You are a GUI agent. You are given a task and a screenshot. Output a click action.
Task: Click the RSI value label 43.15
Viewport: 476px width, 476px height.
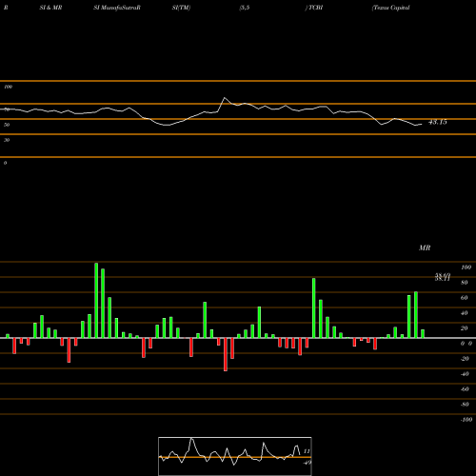[438, 122]
